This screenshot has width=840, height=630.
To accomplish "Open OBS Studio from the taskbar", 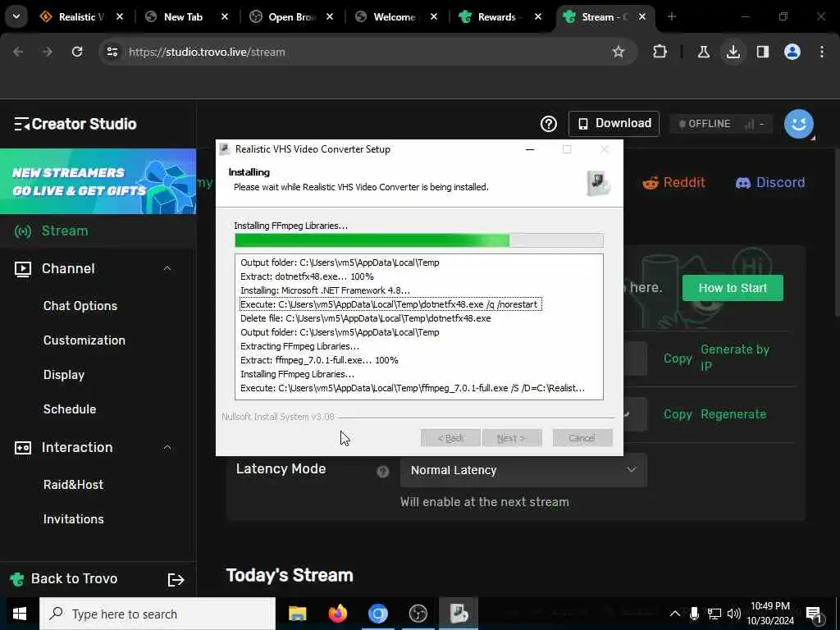I will tap(418, 614).
